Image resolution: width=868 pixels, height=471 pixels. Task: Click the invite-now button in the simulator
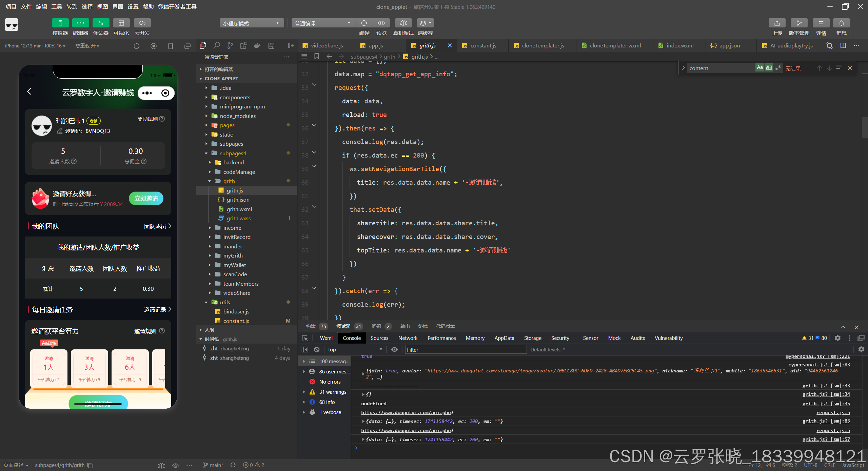(146, 198)
